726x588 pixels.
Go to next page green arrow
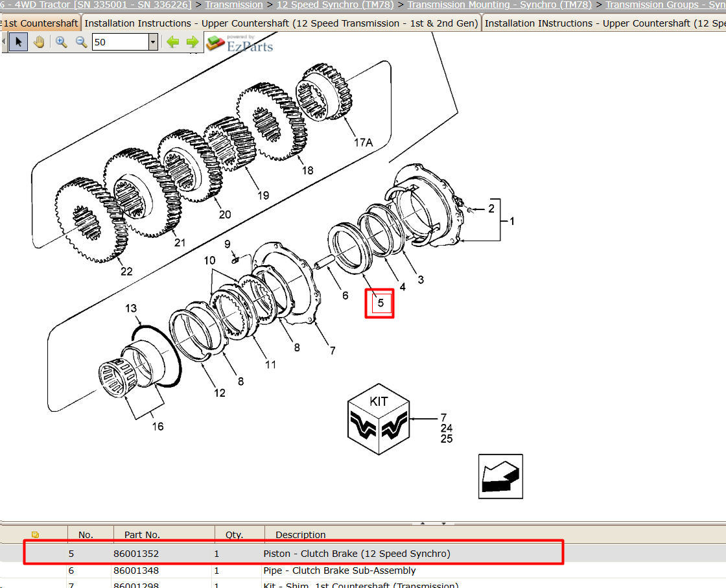point(193,42)
